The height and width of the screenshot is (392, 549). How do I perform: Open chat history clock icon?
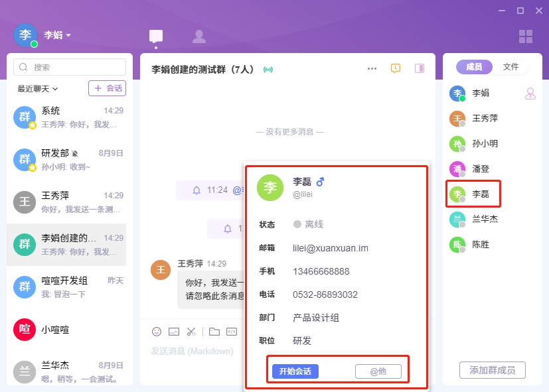coord(396,68)
